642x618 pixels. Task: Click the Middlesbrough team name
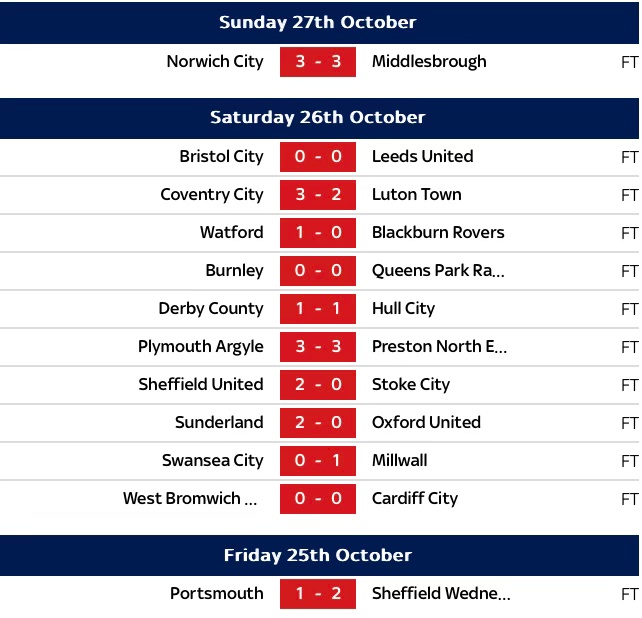(429, 61)
